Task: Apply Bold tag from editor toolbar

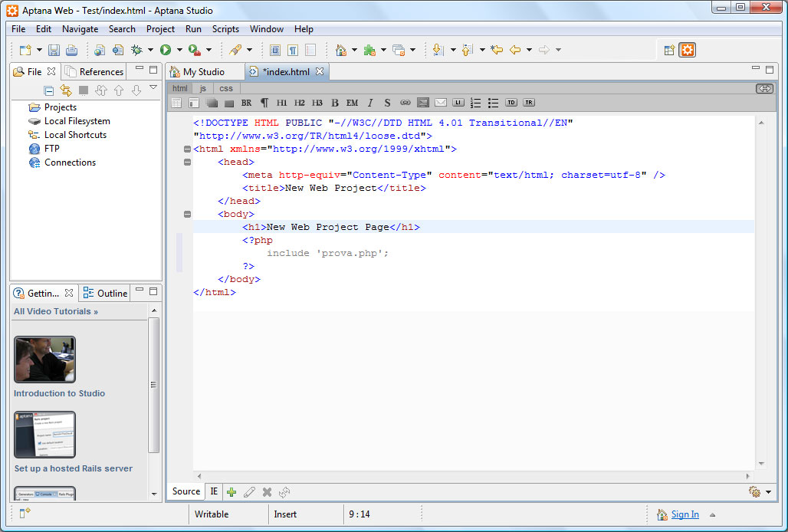Action: (335, 103)
